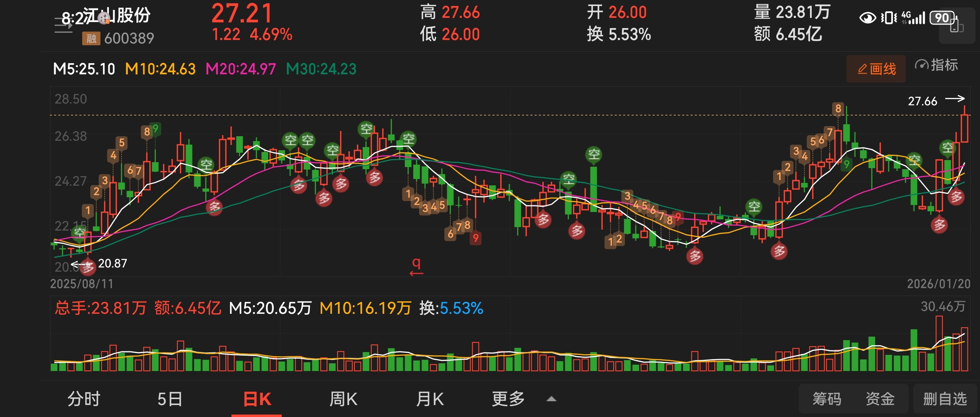Toggle the 资金 capital flow view
This screenshot has height=417, width=980.
(880, 399)
